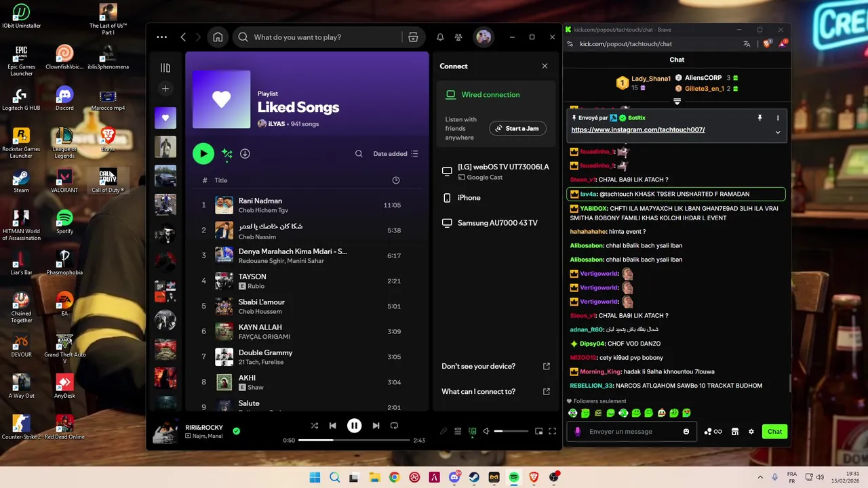
Task: Open Kick chat settings gear
Action: 751,432
